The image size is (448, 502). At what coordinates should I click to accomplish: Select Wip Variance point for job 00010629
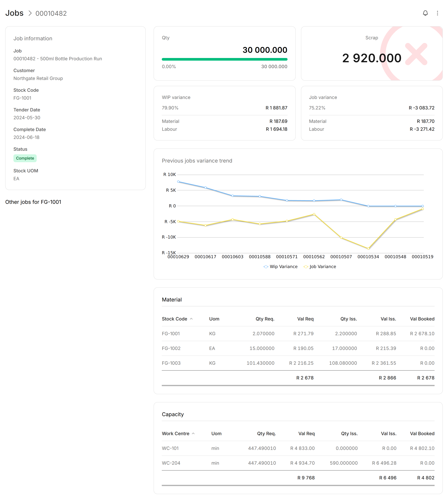click(x=178, y=182)
